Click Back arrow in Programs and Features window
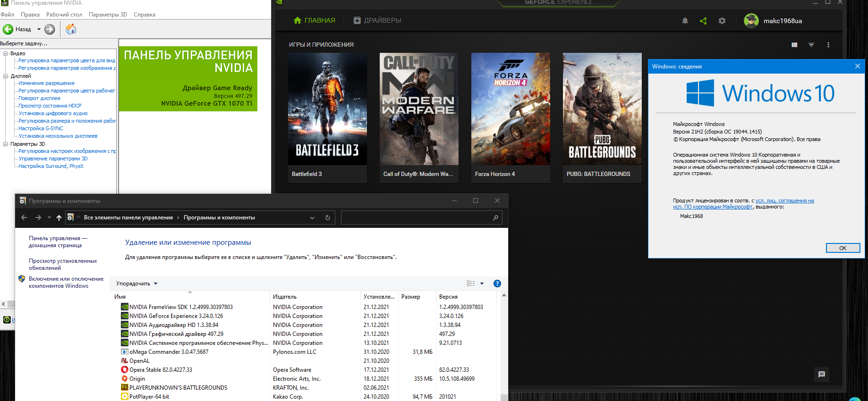Image resolution: width=868 pixels, height=401 pixels. [x=24, y=217]
